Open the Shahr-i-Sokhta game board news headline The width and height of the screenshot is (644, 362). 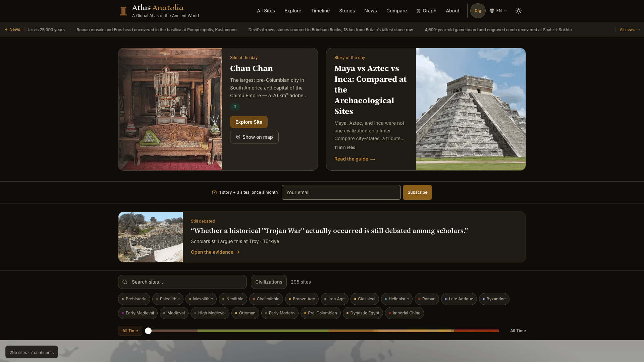(498, 30)
